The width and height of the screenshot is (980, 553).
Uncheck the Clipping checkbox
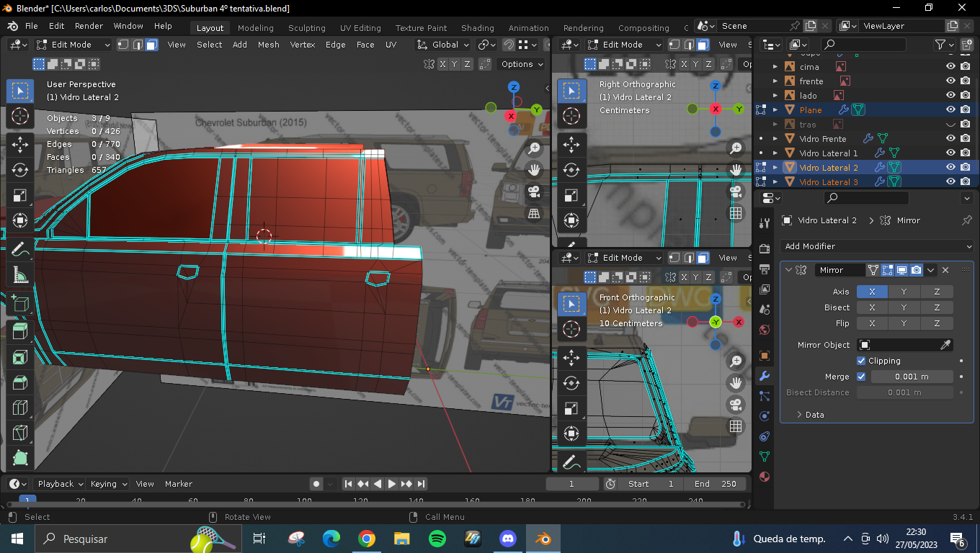[x=861, y=361]
